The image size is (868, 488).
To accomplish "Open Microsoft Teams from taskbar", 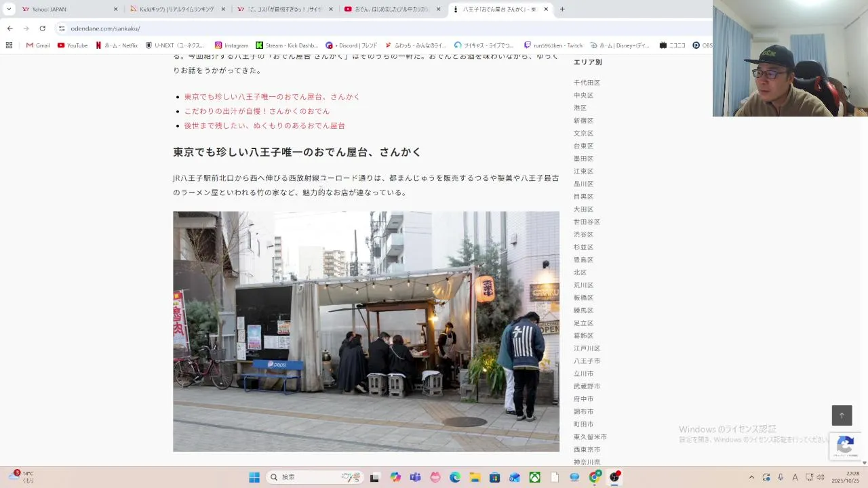I will 415,477.
